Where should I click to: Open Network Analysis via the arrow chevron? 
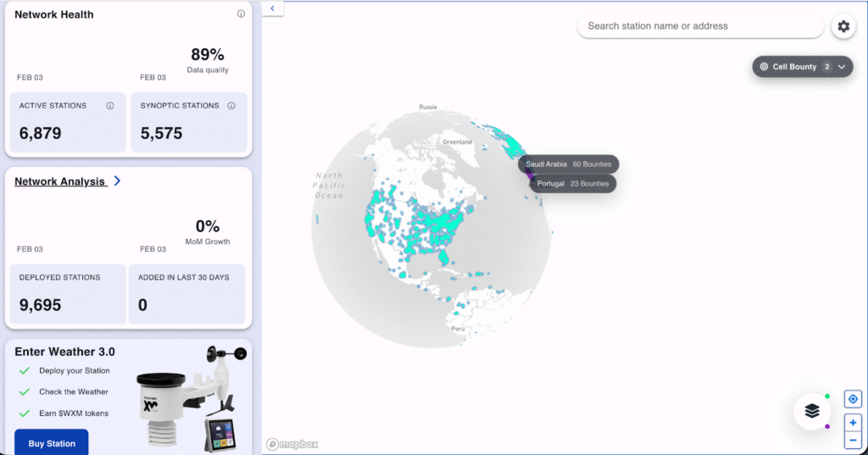pos(117,180)
